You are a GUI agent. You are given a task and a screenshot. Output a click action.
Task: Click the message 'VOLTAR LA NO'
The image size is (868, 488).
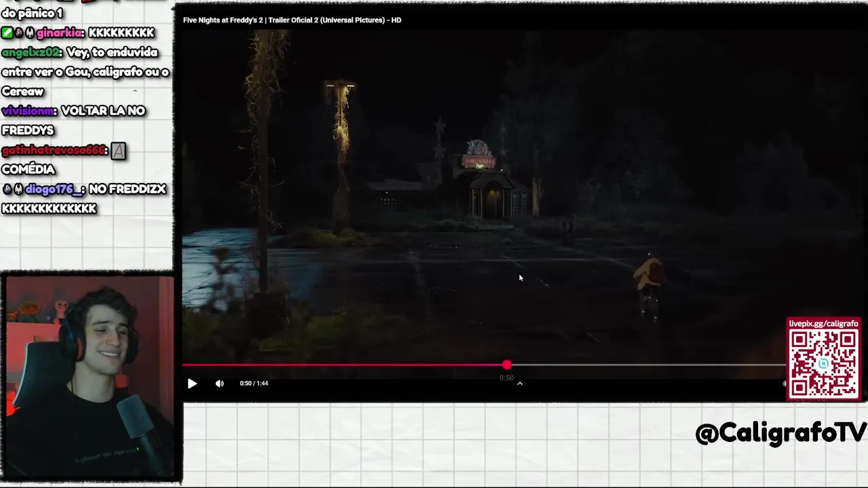[x=103, y=110]
